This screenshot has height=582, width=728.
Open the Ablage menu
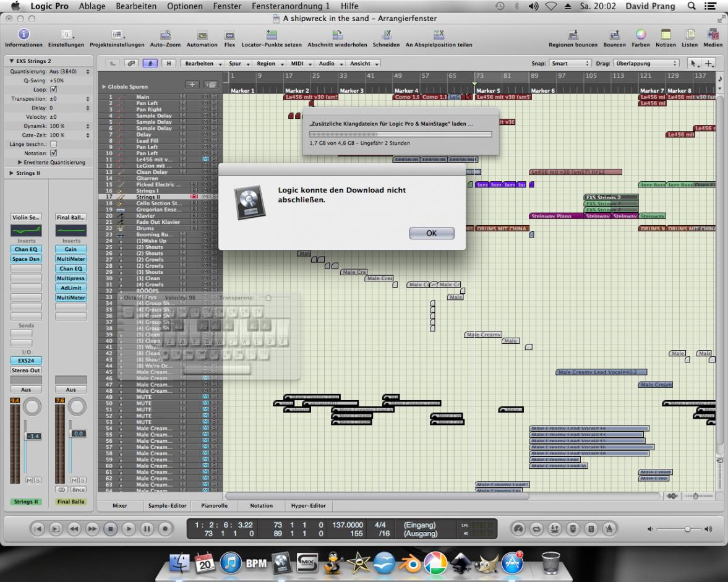coord(92,6)
